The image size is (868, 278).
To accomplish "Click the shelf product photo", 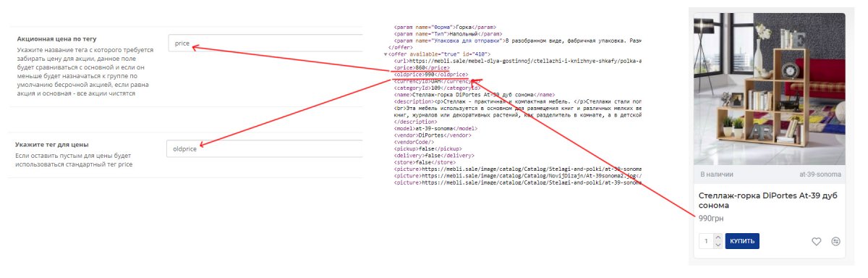I will point(769,90).
